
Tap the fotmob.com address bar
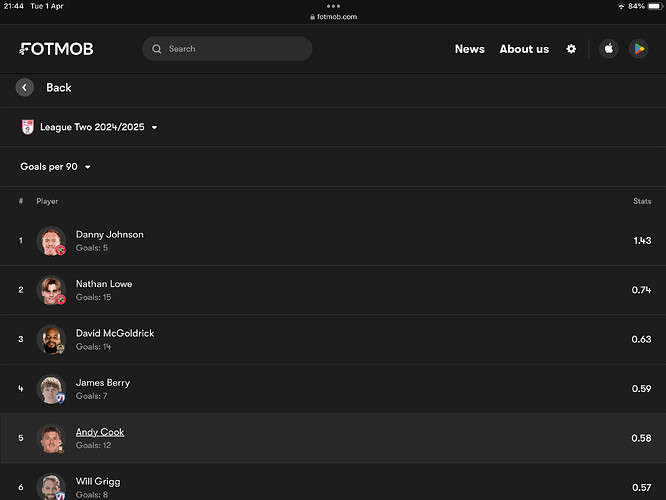click(x=333, y=17)
